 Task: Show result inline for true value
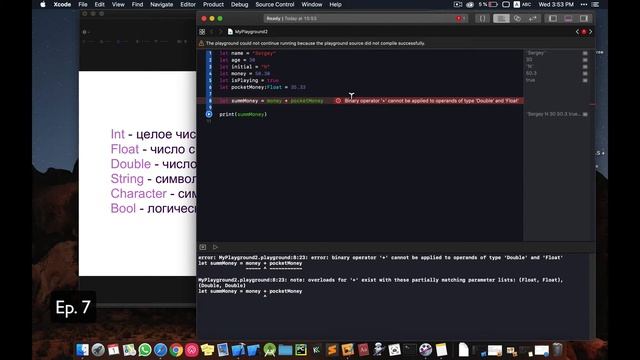585,80
